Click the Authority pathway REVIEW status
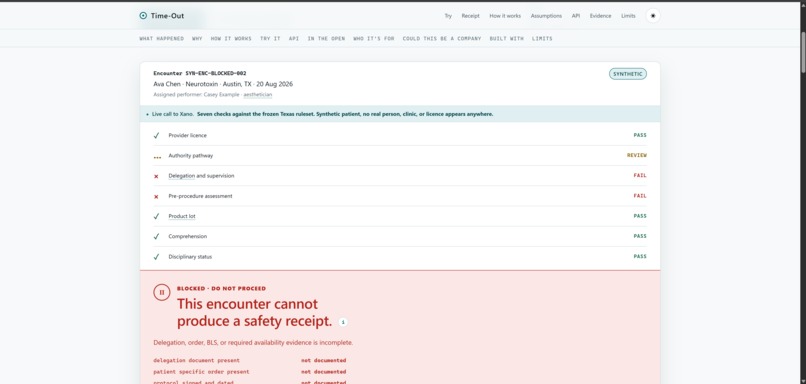Image resolution: width=806 pixels, height=384 pixels. point(637,155)
